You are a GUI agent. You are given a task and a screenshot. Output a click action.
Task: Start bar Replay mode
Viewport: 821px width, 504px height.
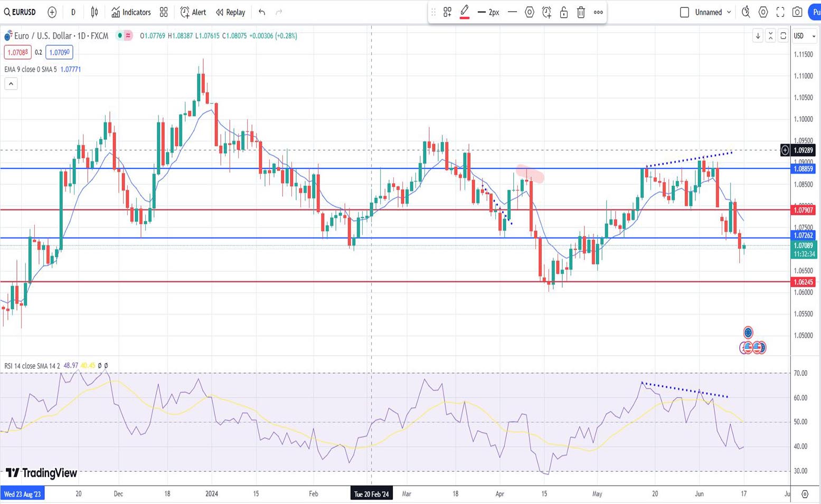[x=231, y=12]
